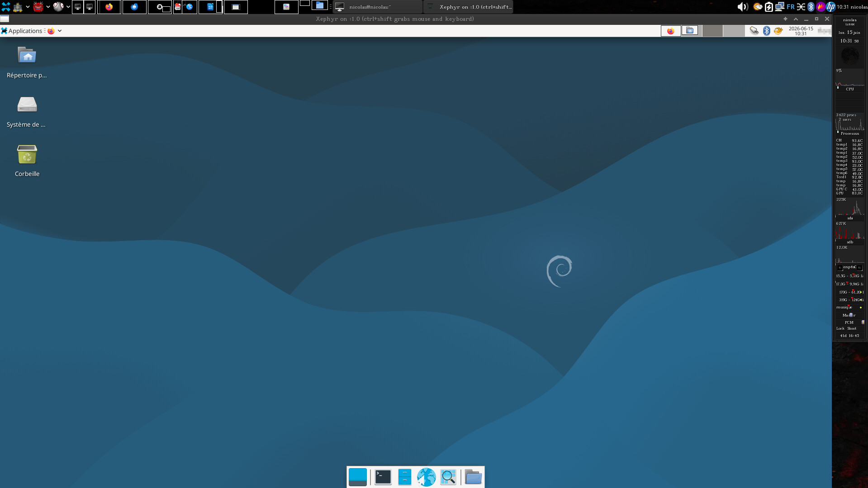
Task: Open the network computers tray icon
Action: click(779, 7)
